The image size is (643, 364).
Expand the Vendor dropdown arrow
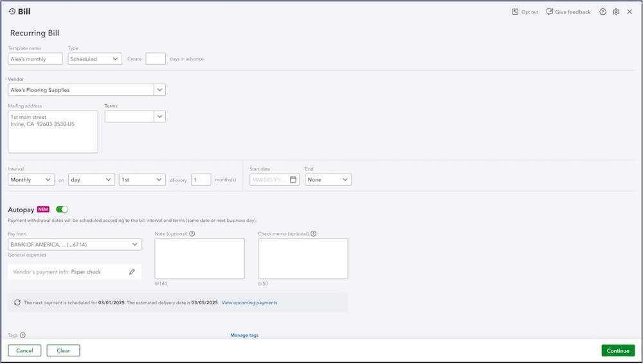coord(159,90)
